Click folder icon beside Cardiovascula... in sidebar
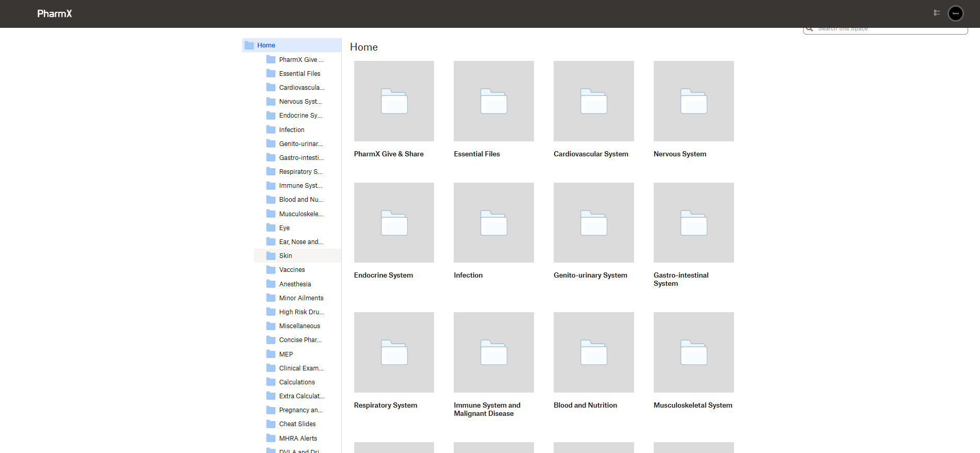This screenshot has height=453, width=980. [x=271, y=87]
